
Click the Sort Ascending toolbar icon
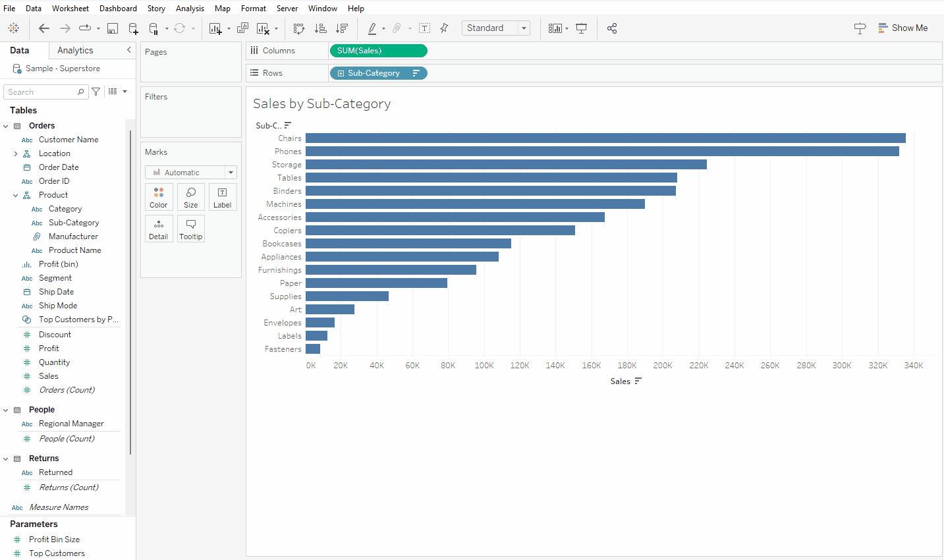[x=321, y=28]
